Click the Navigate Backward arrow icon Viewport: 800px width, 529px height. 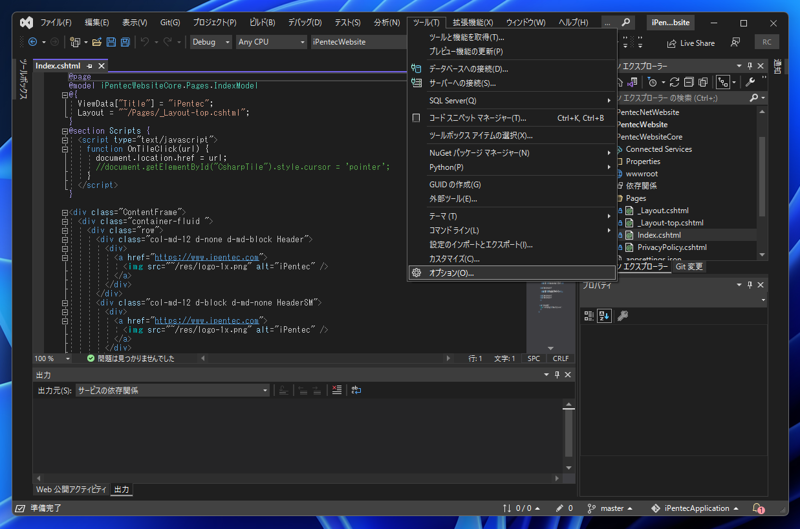[x=33, y=42]
